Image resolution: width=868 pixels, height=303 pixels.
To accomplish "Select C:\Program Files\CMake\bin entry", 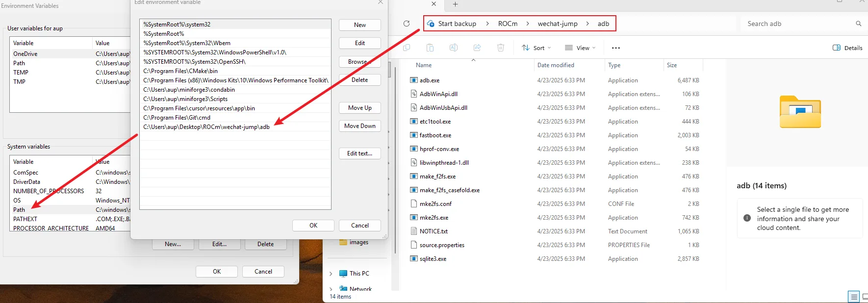I will click(235, 71).
